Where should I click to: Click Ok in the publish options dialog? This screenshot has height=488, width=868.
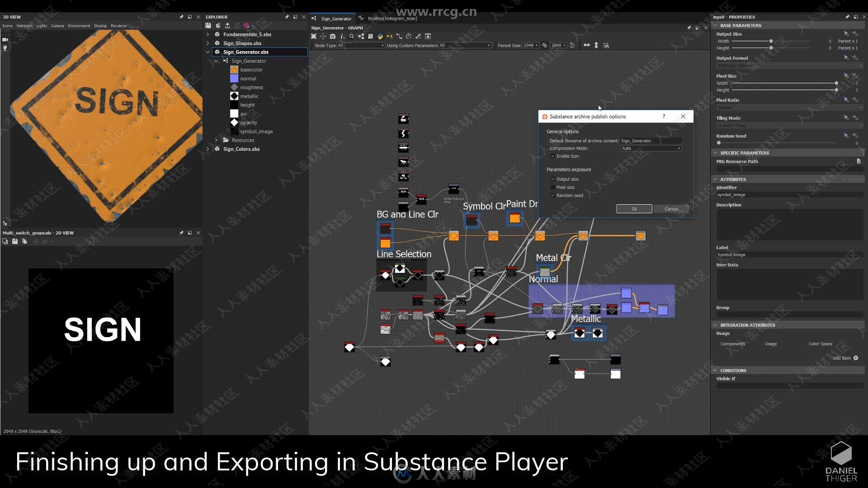(634, 209)
